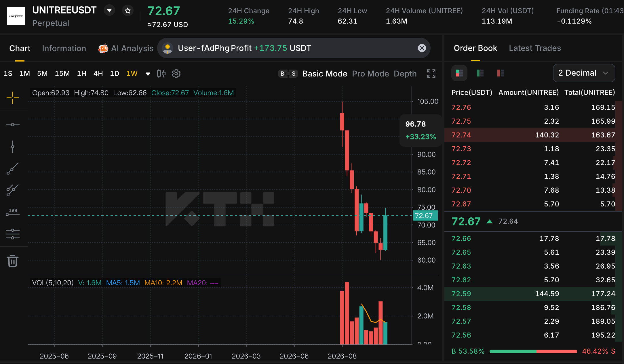Click the 96.78 price tooltip on chart
The image size is (624, 364).
[421, 130]
